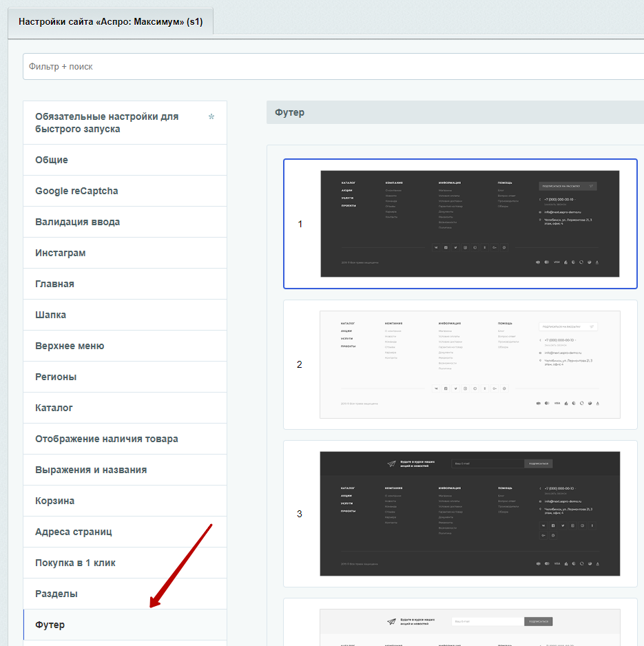This screenshot has height=646, width=644.
Task: Select the Регионы sidebar item
Action: (x=125, y=377)
